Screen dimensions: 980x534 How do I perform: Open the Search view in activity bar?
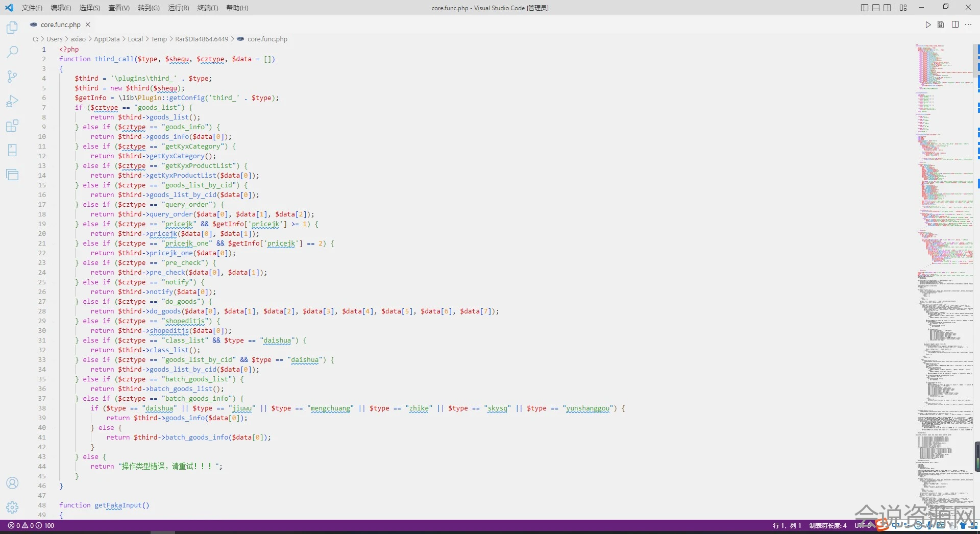click(x=12, y=52)
